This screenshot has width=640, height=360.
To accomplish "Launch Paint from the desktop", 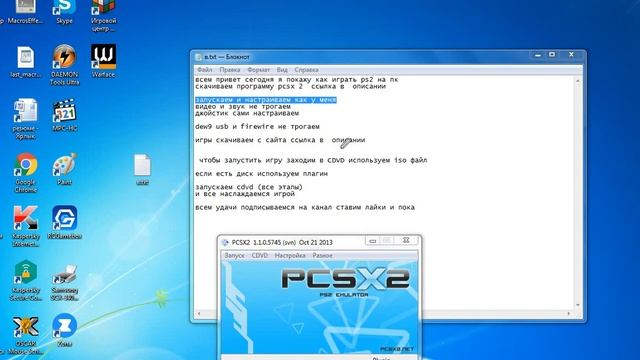I will point(64,168).
